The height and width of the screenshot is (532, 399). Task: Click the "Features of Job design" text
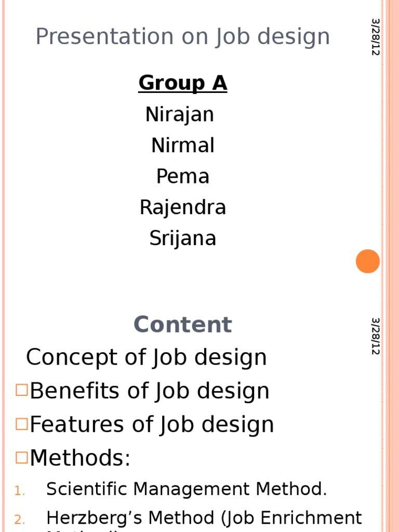pyautogui.click(x=152, y=424)
